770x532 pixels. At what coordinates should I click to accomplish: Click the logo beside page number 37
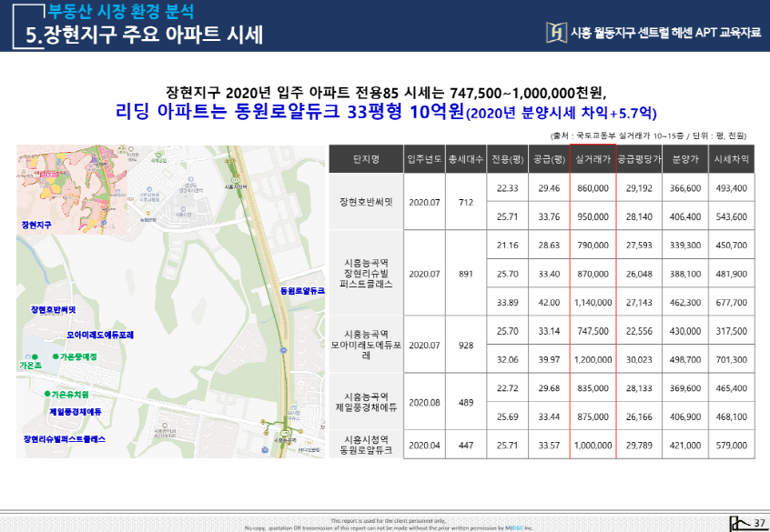(x=738, y=521)
